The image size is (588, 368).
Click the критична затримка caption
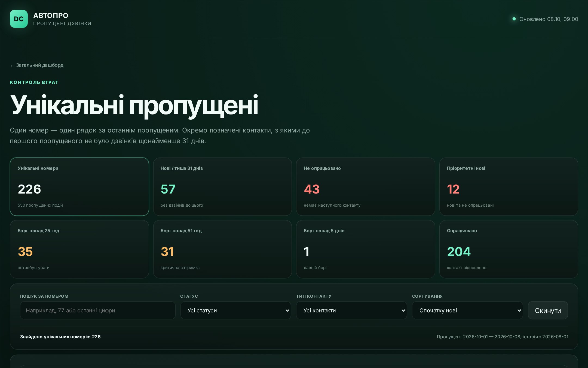[180, 268]
